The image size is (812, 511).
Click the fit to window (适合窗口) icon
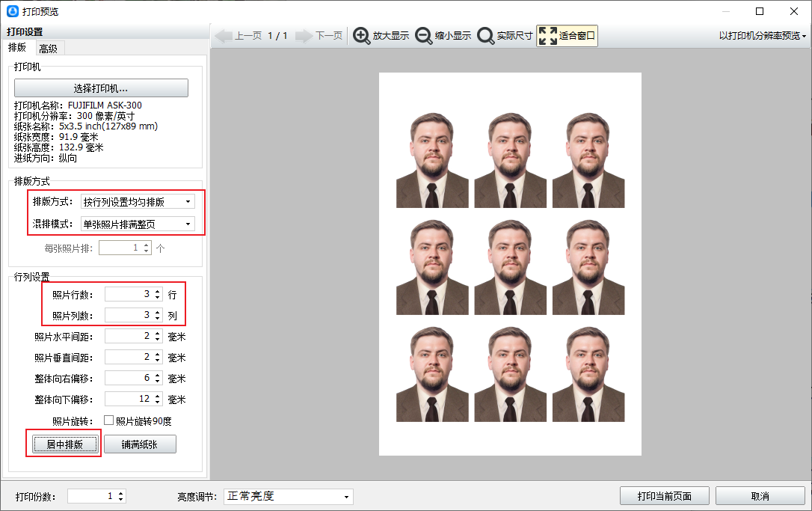click(x=548, y=36)
